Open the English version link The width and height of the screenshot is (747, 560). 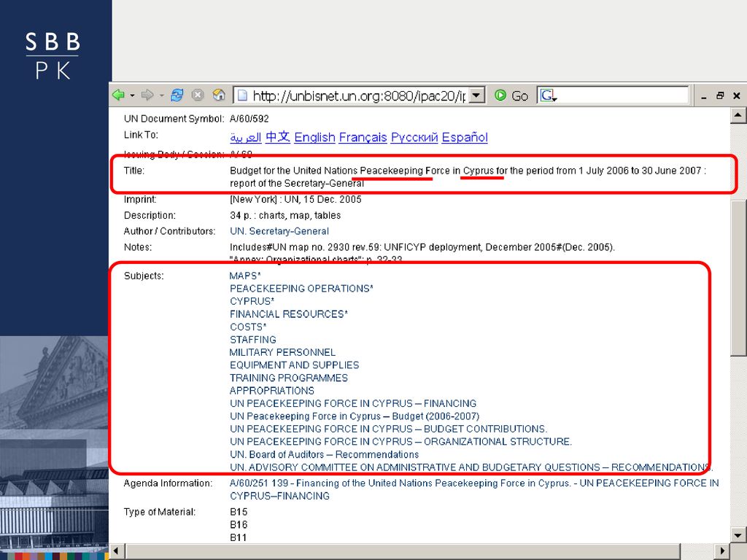pyautogui.click(x=315, y=138)
